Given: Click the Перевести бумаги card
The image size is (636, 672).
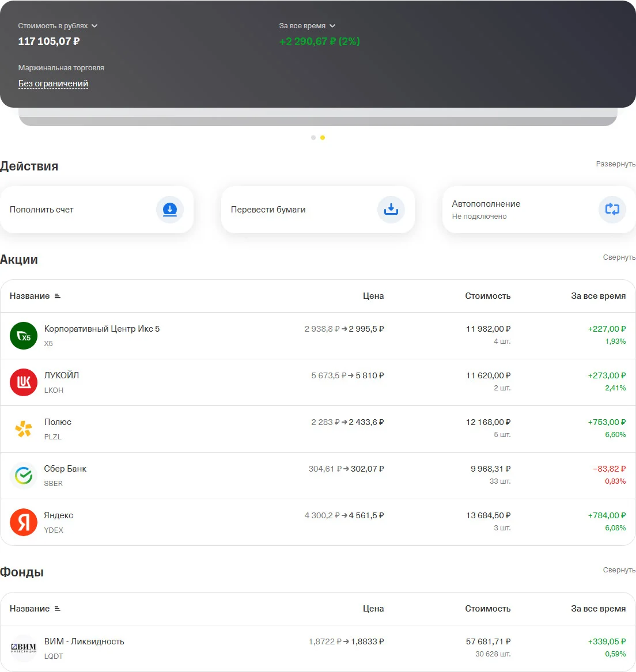Looking at the screenshot, I should pyautogui.click(x=318, y=210).
